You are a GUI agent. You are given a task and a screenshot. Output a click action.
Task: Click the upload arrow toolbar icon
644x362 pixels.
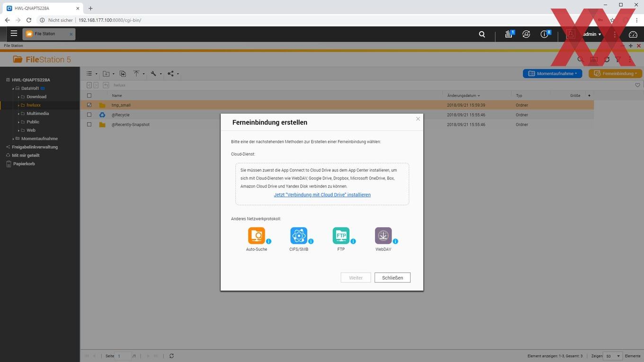[136, 73]
